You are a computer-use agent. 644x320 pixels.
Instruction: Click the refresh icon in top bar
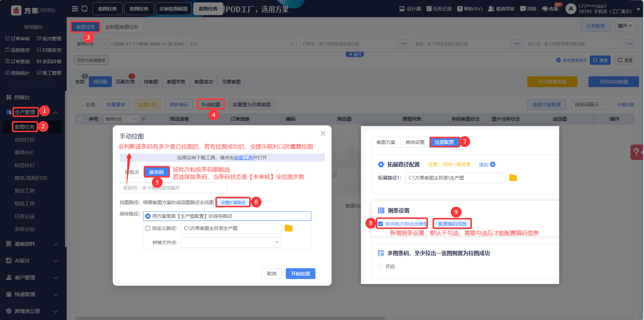(84, 9)
